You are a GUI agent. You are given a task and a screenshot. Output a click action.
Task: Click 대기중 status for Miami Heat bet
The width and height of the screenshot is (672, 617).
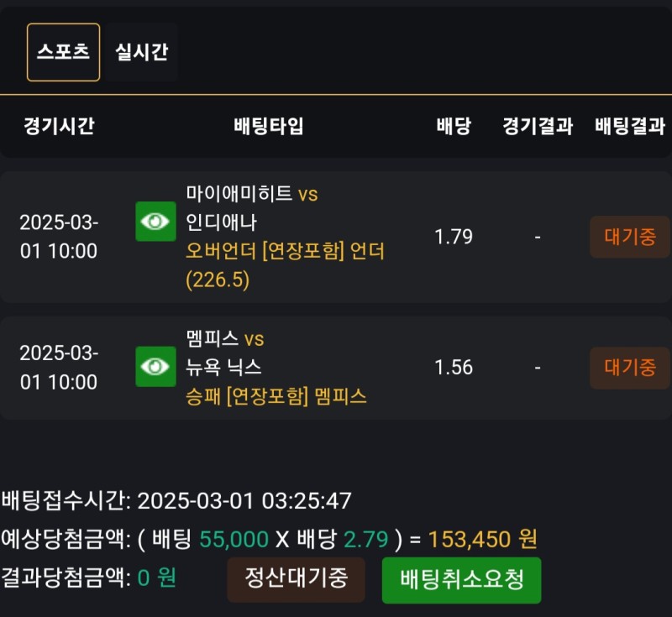(x=629, y=237)
